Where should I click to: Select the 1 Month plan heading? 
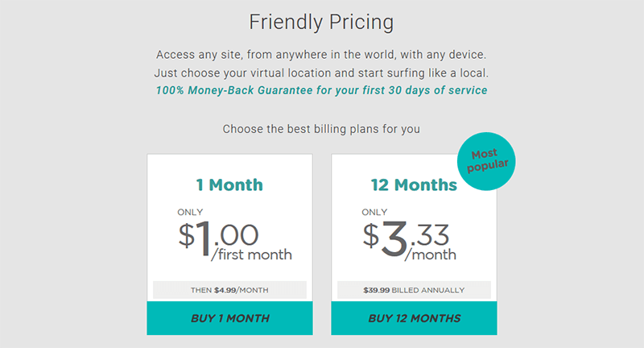tap(229, 185)
